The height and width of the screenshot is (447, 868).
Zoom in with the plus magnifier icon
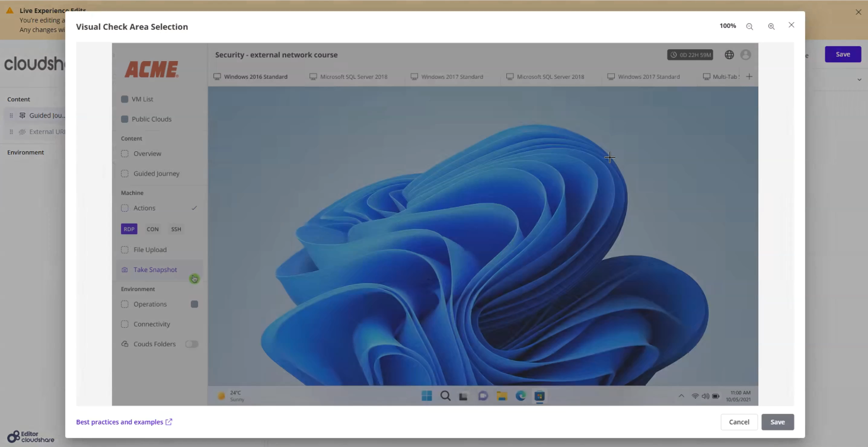click(771, 27)
